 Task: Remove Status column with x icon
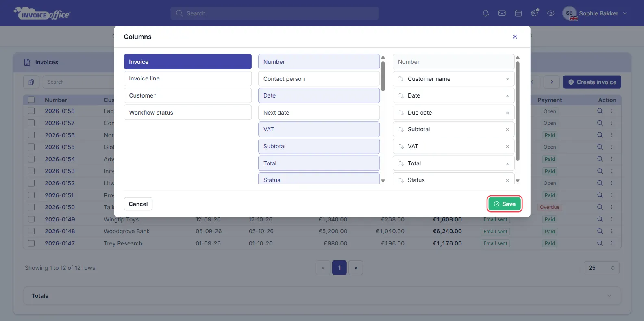(x=507, y=180)
